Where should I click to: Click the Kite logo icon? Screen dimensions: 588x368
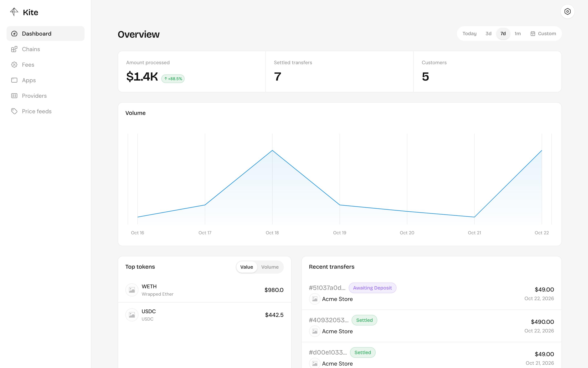tap(14, 12)
